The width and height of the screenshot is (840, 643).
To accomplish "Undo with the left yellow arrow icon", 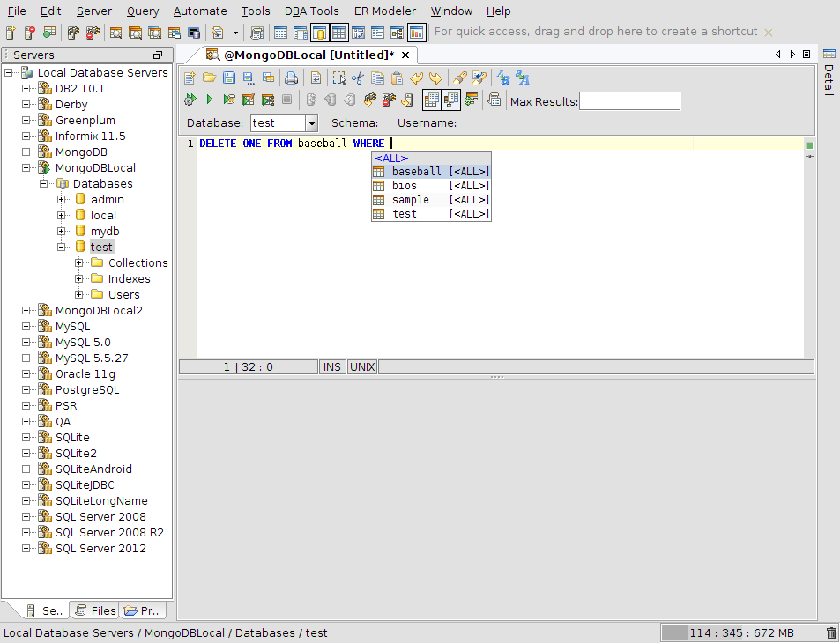I will point(416,78).
